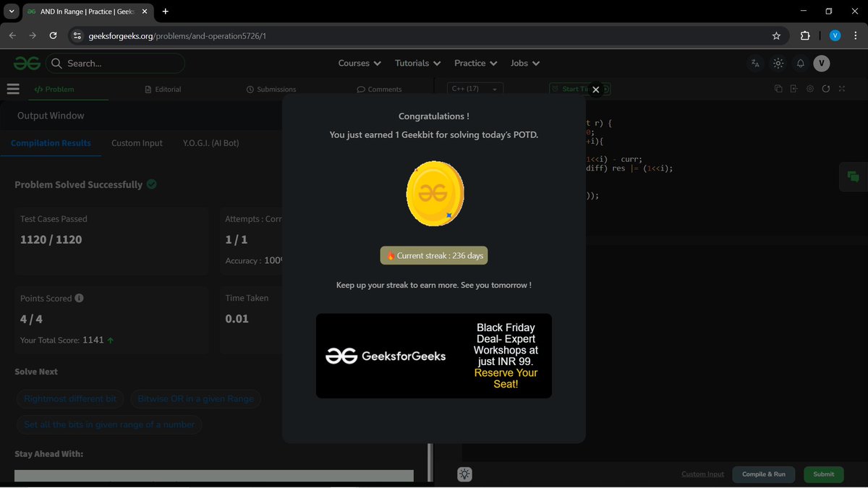Screen dimensions: 868x488
Task: Open the hamburger menu
Action: coord(13,88)
